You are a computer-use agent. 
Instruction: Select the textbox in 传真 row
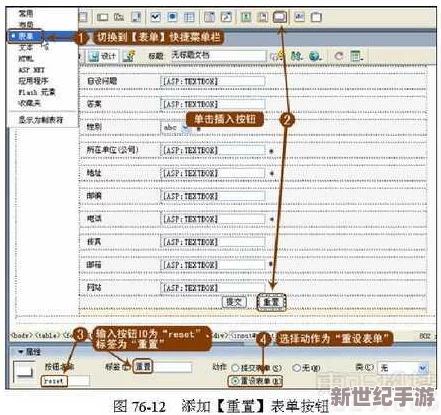(x=213, y=242)
